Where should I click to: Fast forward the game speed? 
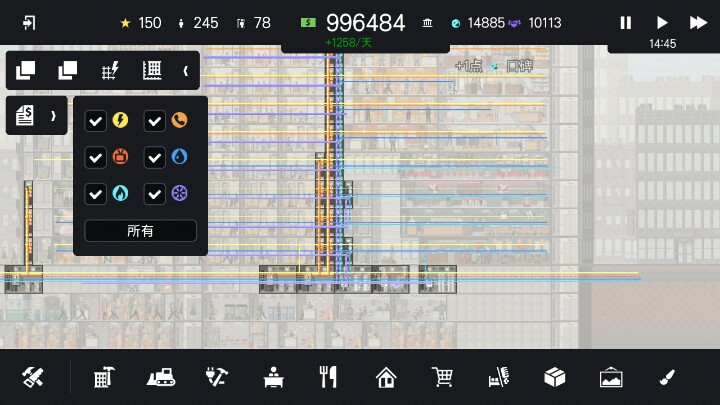pyautogui.click(x=698, y=22)
